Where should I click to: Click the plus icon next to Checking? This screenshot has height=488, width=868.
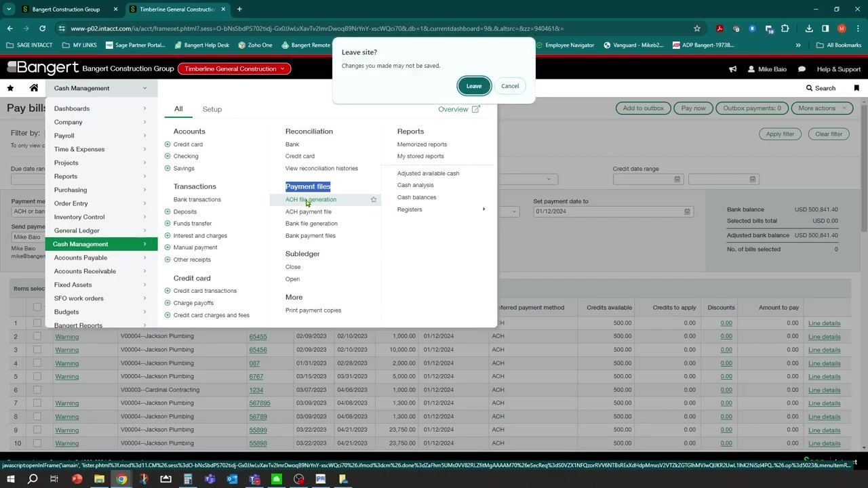click(167, 157)
